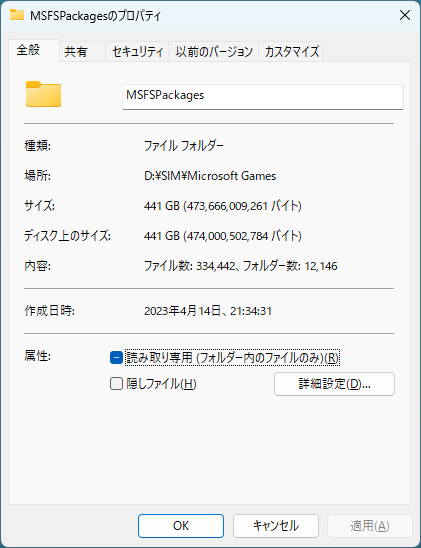Click the large MSFSPackages folder icon
Screen dimensions: 421x548
[43, 94]
